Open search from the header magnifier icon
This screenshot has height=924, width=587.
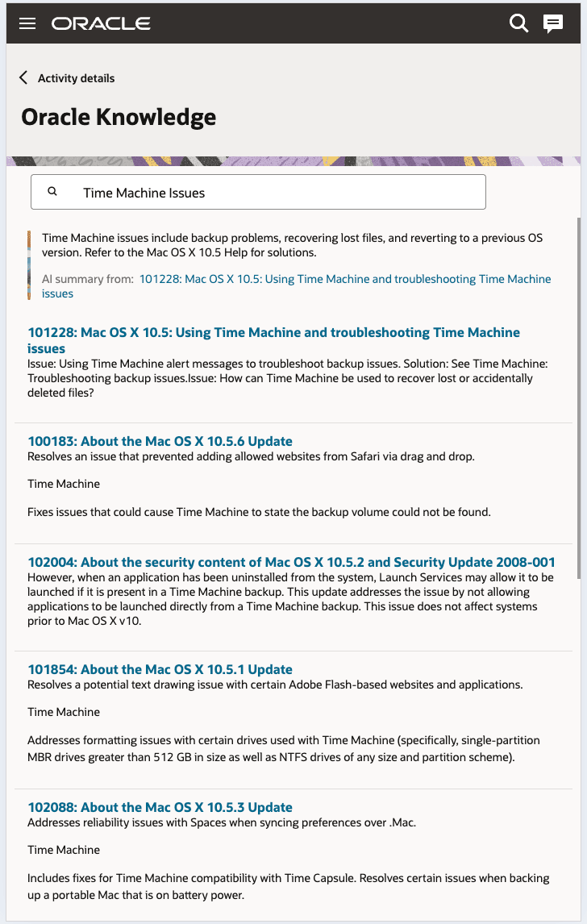point(518,23)
